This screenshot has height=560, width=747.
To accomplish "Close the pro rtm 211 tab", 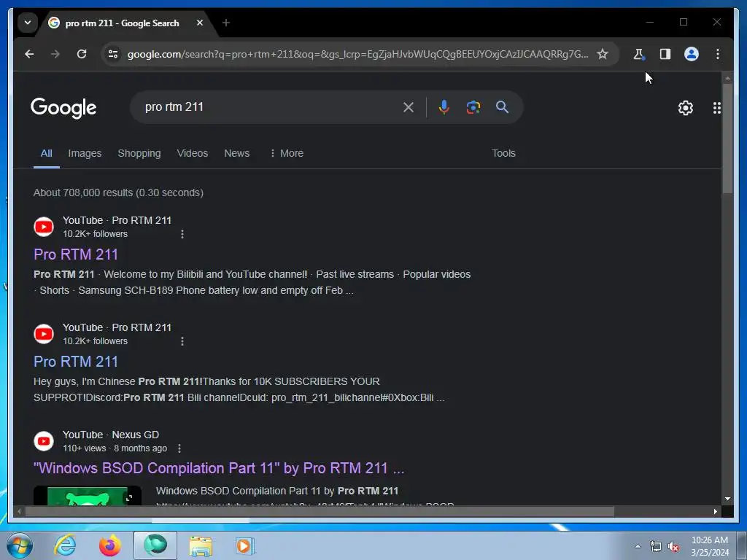I will 200,23.
